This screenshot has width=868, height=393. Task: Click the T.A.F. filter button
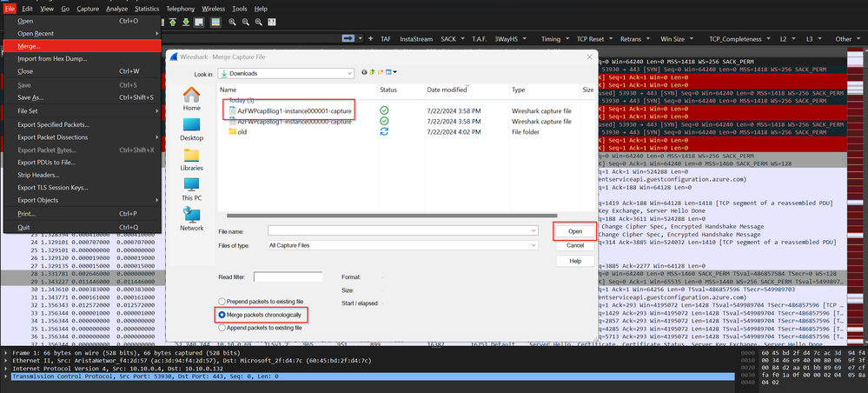[x=479, y=39]
